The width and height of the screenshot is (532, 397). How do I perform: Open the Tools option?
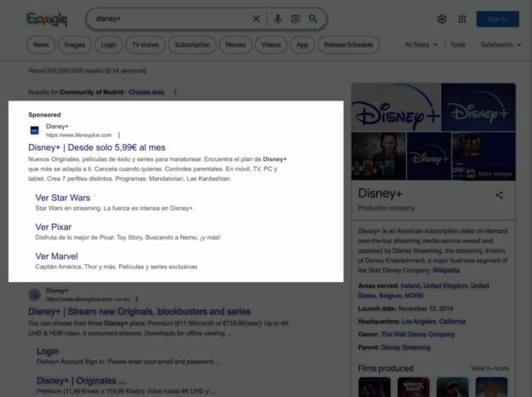458,45
